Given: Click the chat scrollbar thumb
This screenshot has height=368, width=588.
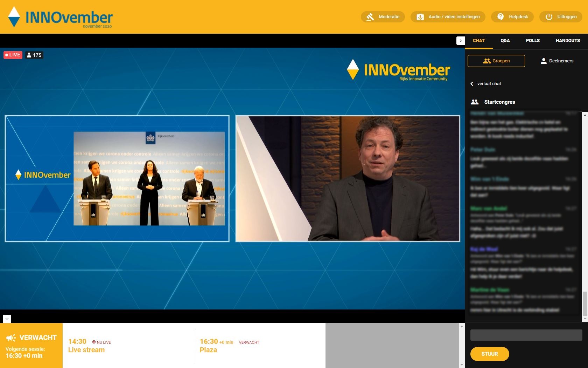Looking at the screenshot, I should pos(585,304).
